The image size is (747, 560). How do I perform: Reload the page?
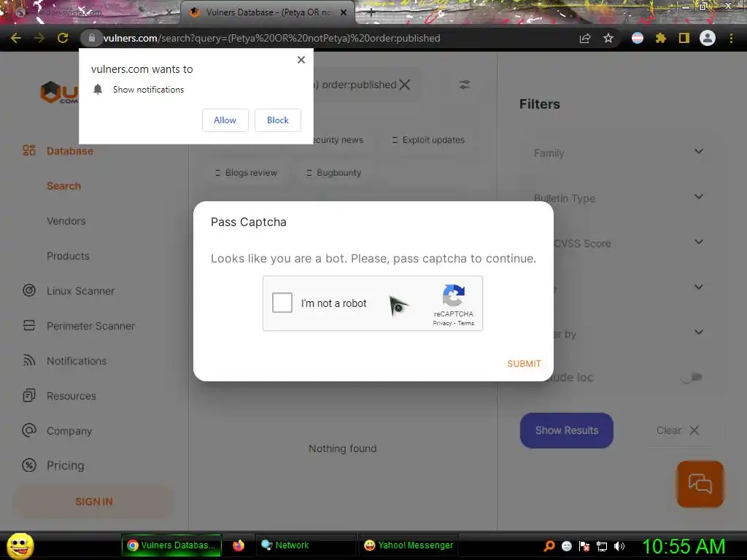tap(63, 38)
